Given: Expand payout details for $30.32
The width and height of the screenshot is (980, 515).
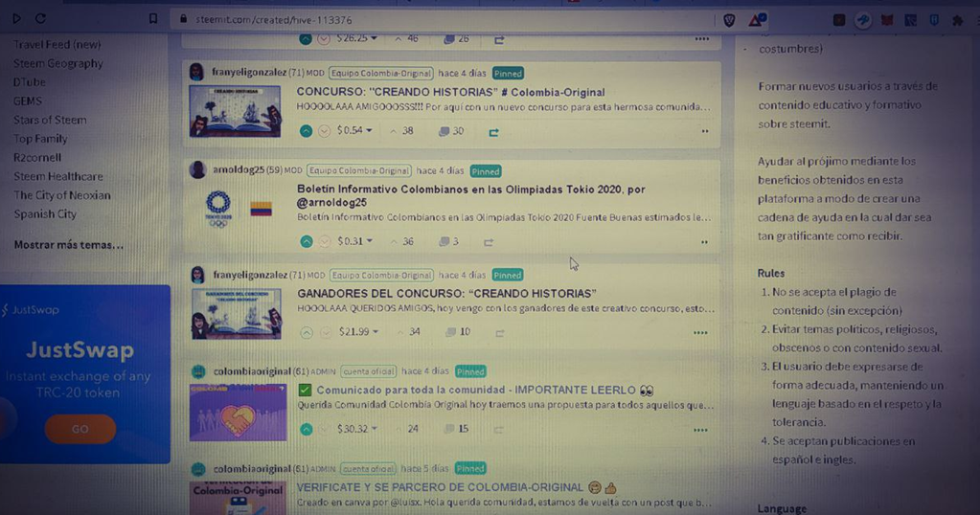Looking at the screenshot, I should click(x=357, y=429).
